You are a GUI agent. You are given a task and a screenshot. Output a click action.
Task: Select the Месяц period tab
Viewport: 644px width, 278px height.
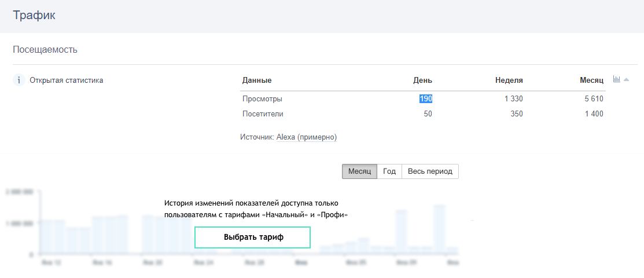point(359,171)
